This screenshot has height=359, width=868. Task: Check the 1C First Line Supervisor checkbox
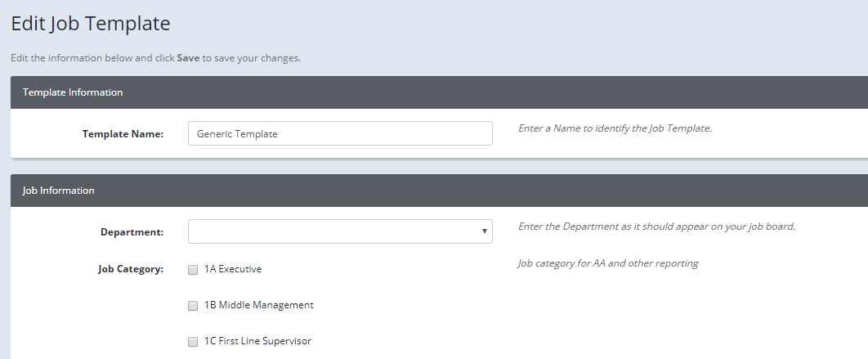click(x=193, y=342)
